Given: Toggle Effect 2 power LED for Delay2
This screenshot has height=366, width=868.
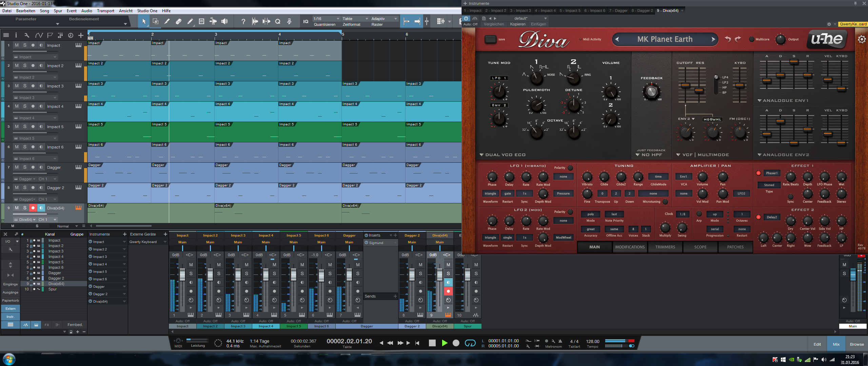Looking at the screenshot, I should pyautogui.click(x=758, y=217).
